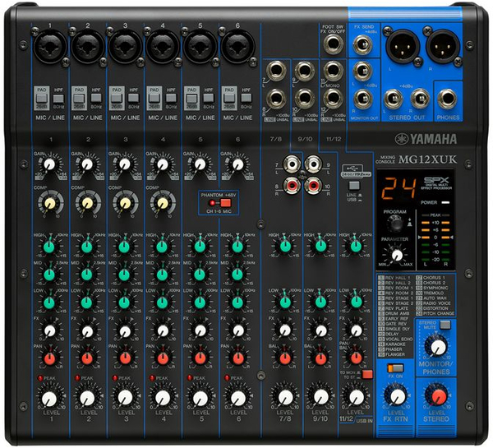Viewport: 493px width, 448px height.
Task: Click the FX RTN LEVEL knob
Action: coord(397,397)
